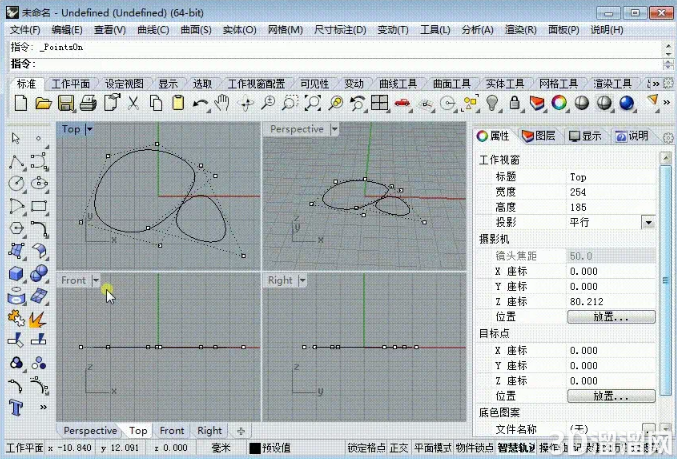Click the 放置 button under 目标点

[611, 396]
